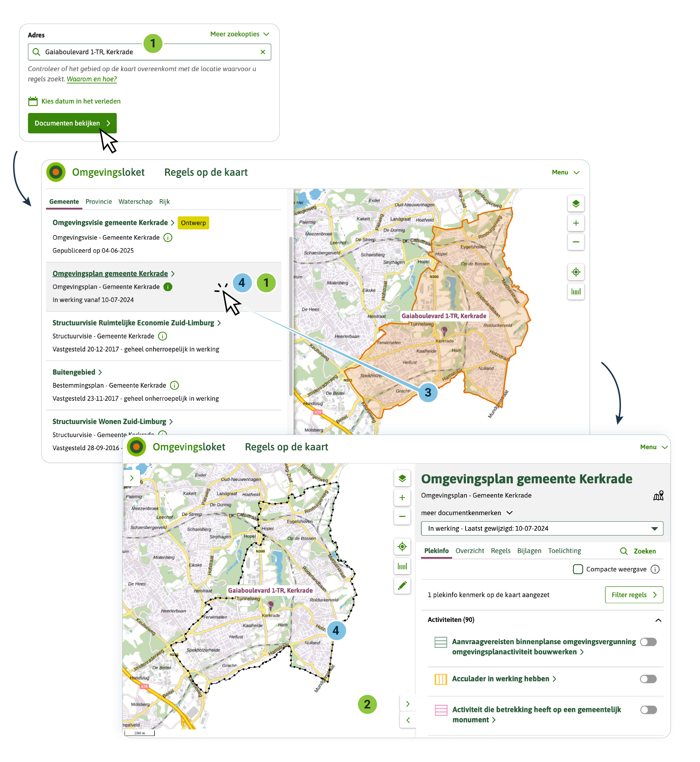Click the Documenten bekijken button
700x762 pixels.
coord(72,123)
